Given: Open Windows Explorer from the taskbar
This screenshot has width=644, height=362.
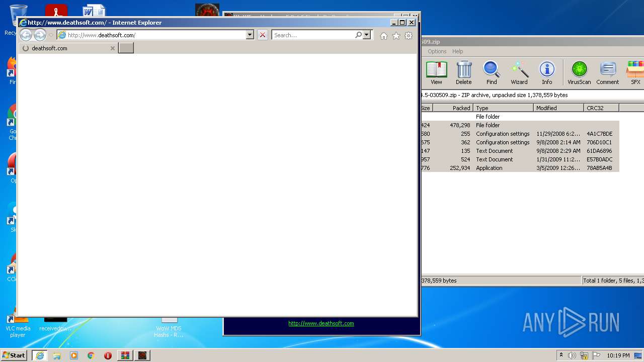Looking at the screenshot, I should [x=57, y=355].
